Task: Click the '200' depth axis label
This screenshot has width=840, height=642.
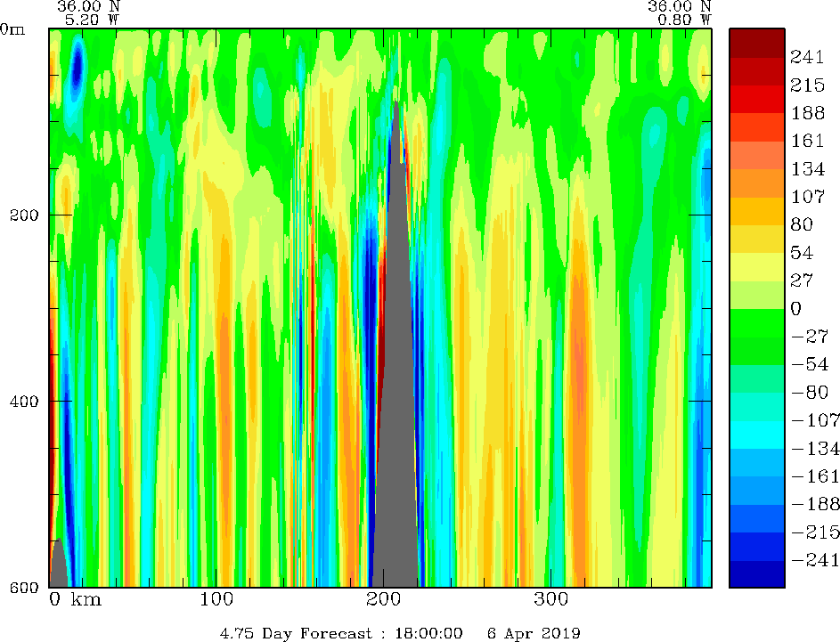Action: click(x=24, y=215)
